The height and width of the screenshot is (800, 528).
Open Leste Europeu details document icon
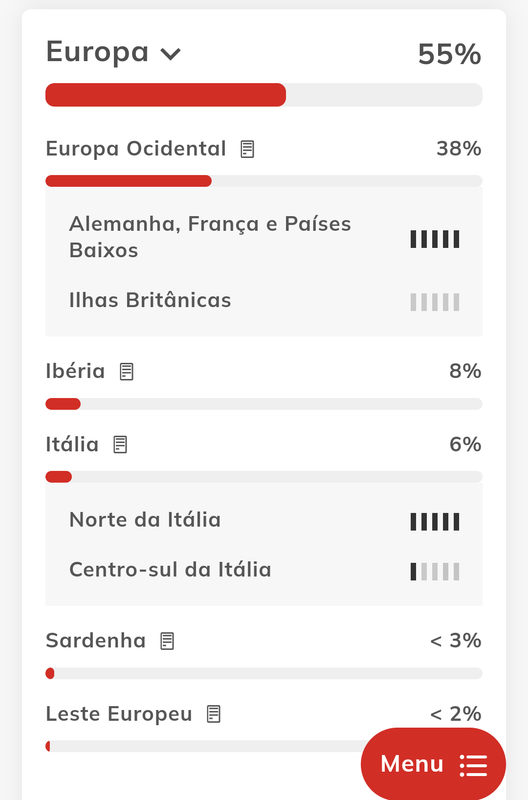point(214,714)
